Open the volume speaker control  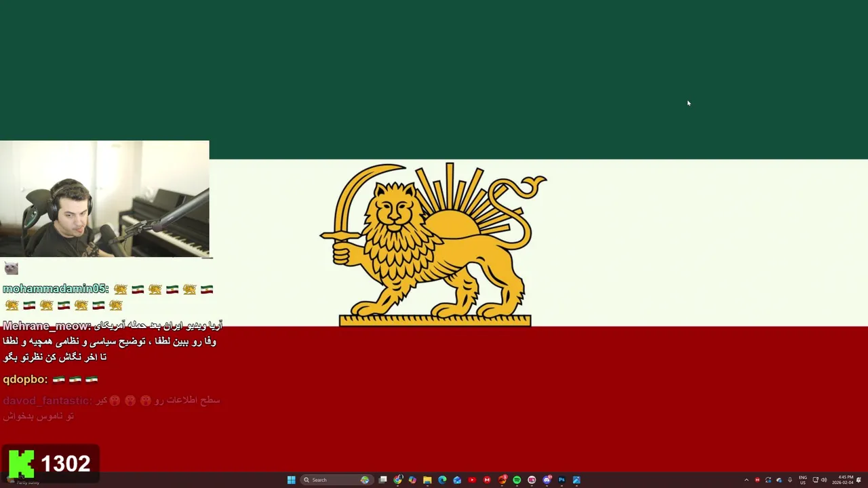824,480
